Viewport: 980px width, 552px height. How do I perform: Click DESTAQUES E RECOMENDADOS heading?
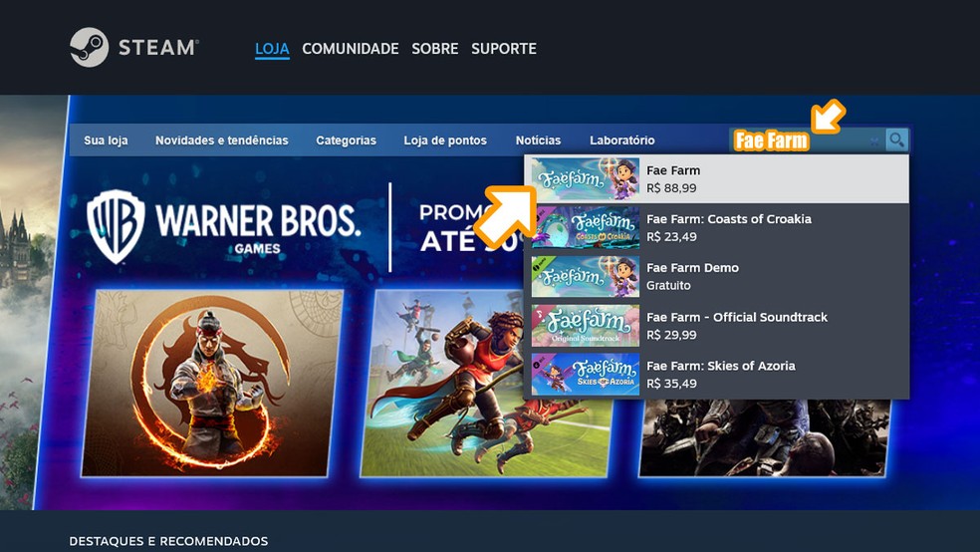tap(168, 541)
